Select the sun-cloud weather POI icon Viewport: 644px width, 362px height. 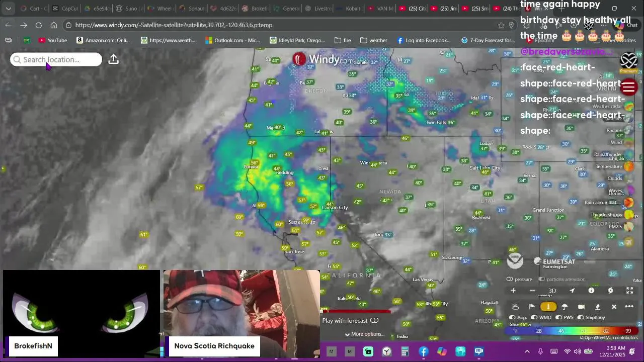[516, 307]
